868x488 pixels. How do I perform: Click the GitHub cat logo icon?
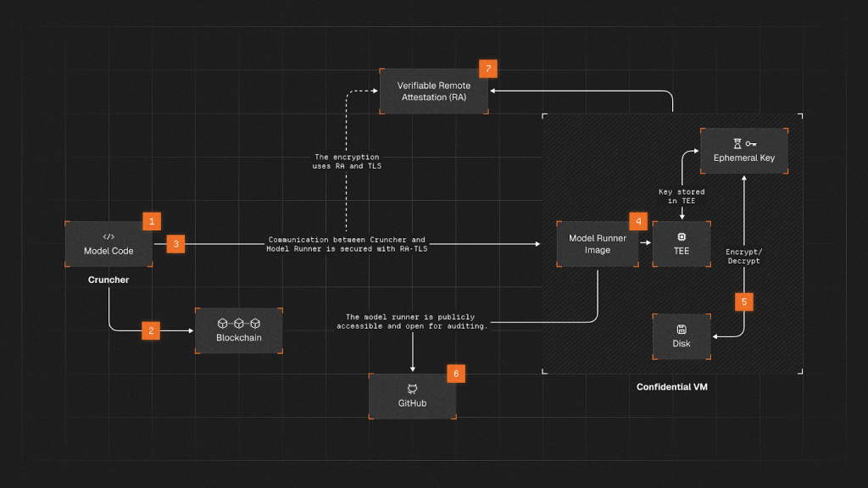pyautogui.click(x=412, y=388)
